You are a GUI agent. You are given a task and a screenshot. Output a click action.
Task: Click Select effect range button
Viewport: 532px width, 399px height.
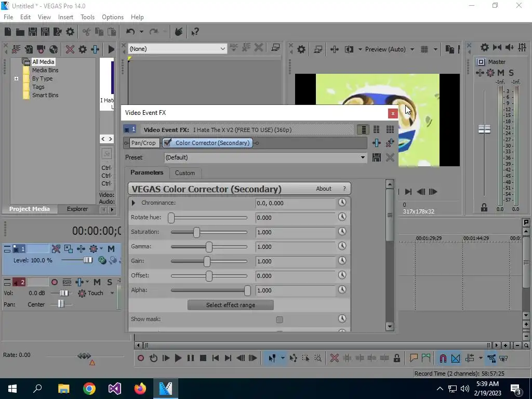(230, 305)
